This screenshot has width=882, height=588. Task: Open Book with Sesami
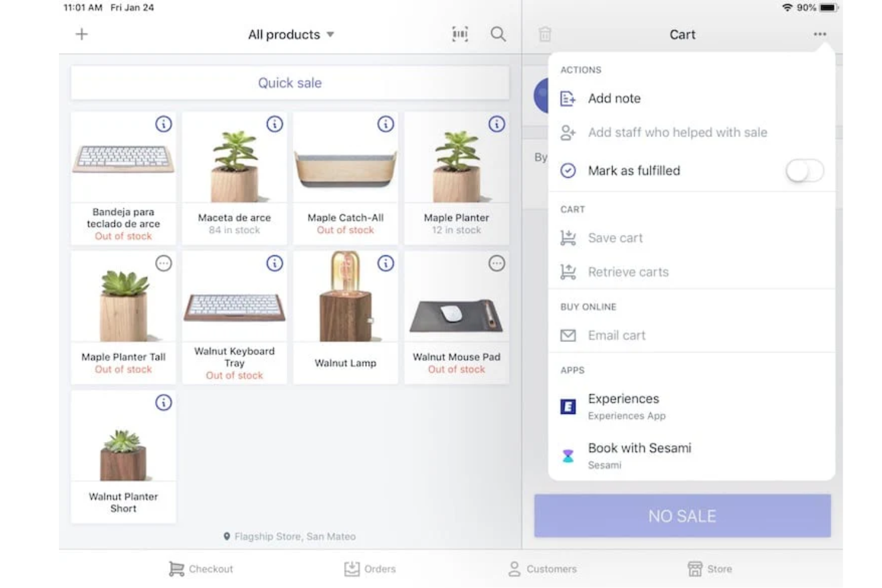click(639, 448)
